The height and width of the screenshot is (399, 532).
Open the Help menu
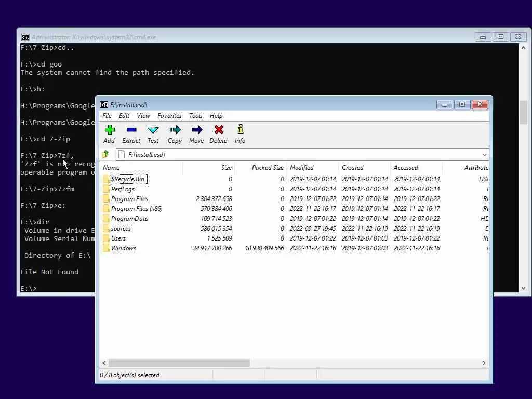pyautogui.click(x=216, y=116)
